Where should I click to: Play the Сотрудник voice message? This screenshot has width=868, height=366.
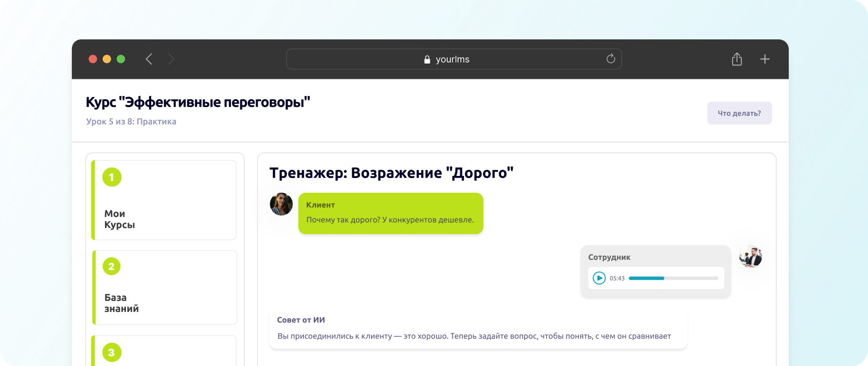[599, 278]
